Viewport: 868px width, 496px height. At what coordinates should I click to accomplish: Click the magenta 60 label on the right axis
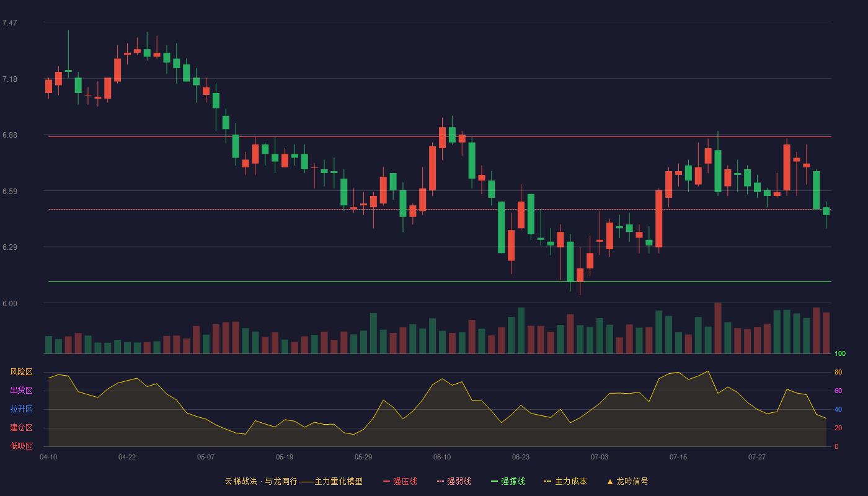point(838,391)
